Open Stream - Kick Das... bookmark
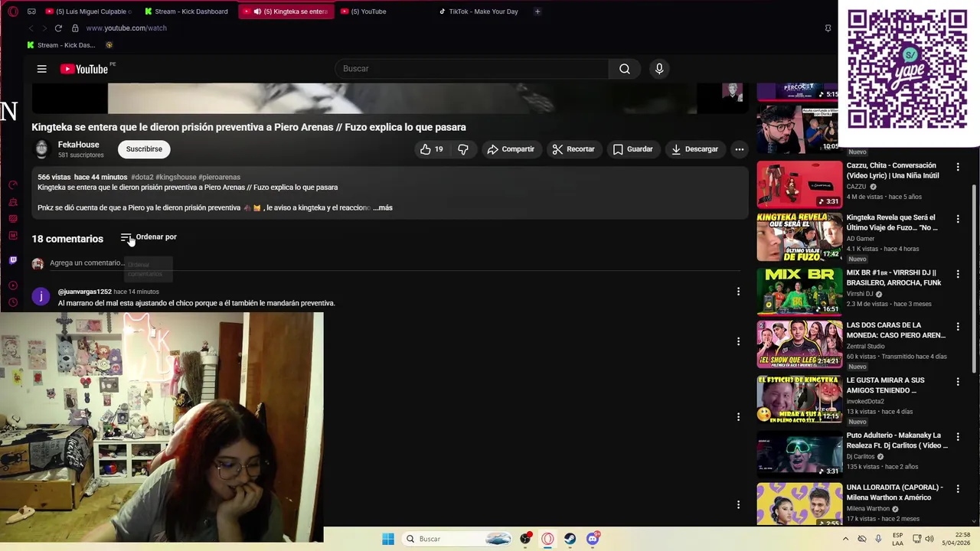 click(x=61, y=45)
